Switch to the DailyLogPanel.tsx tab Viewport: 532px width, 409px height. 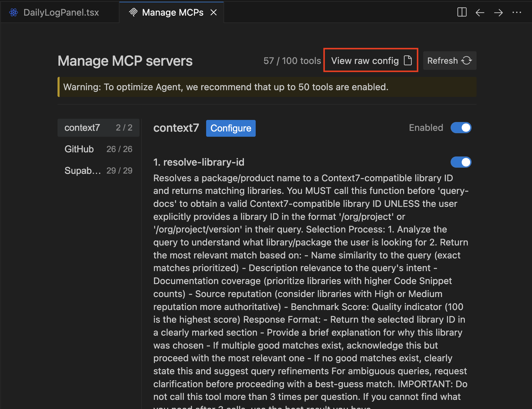(x=61, y=12)
